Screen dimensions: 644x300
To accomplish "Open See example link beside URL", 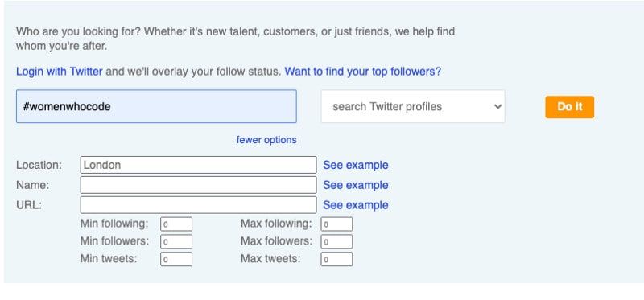I will pos(355,205).
